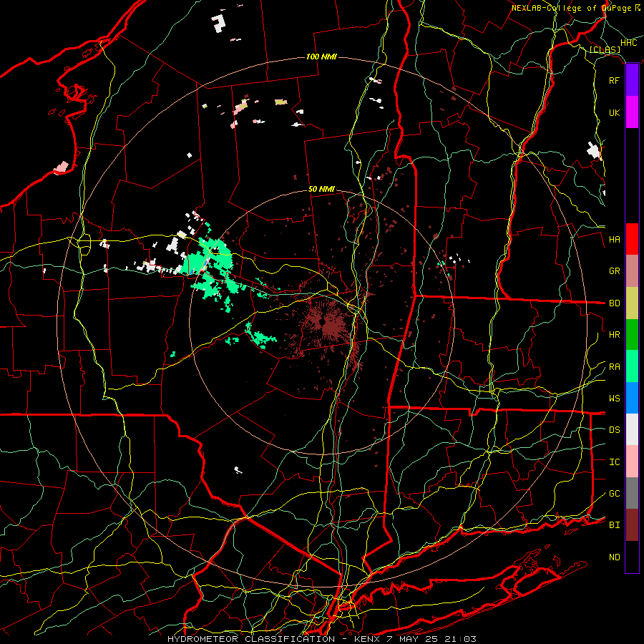The height and width of the screenshot is (644, 644).
Task: Click the olive yellow BD legend swatch
Action: coord(632,303)
